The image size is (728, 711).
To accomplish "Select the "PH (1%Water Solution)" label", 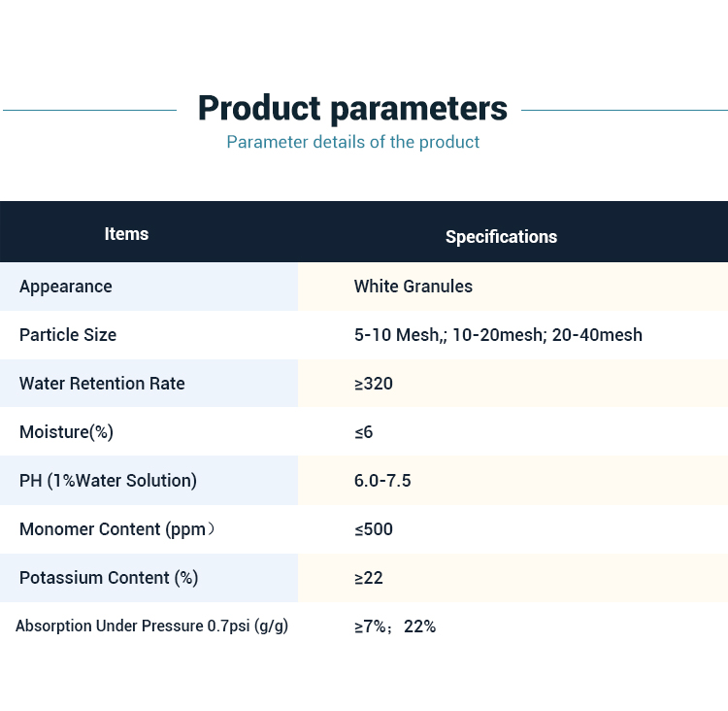I will (108, 481).
